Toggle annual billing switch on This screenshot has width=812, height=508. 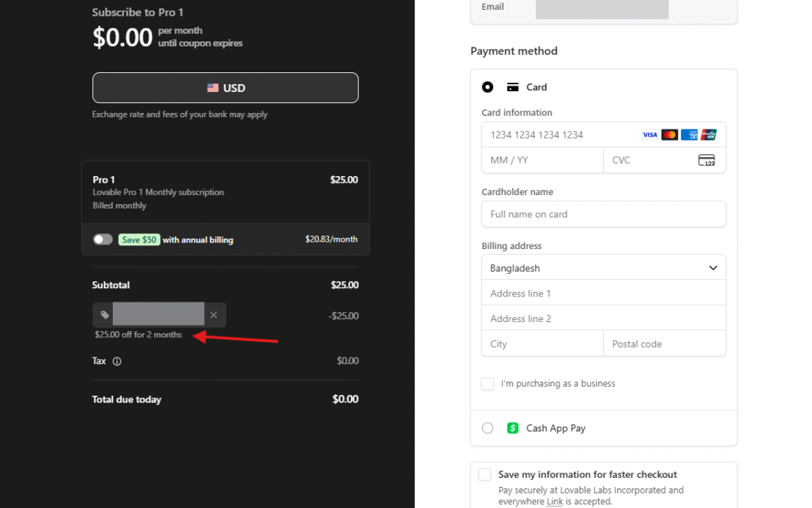[x=103, y=239]
